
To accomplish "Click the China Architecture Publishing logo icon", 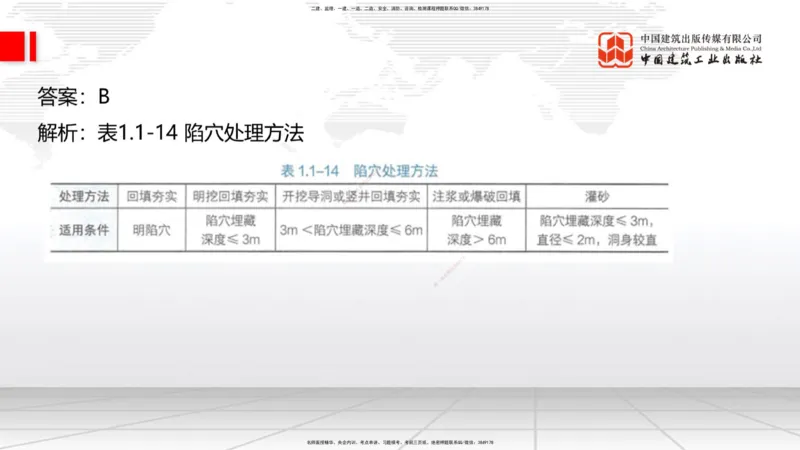I will point(615,49).
